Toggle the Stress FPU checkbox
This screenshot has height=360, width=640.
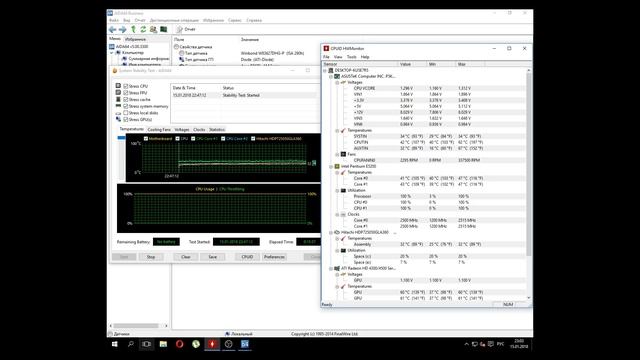coord(126,93)
